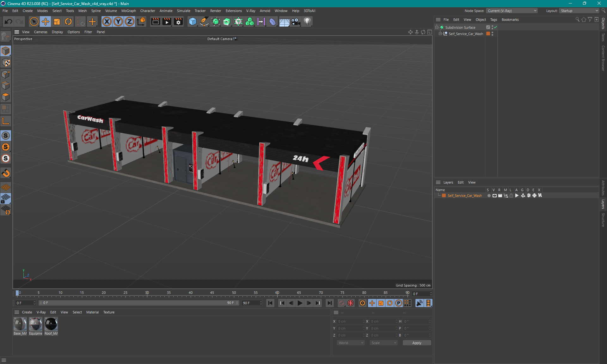Activate the Rotate tool

click(x=68, y=21)
